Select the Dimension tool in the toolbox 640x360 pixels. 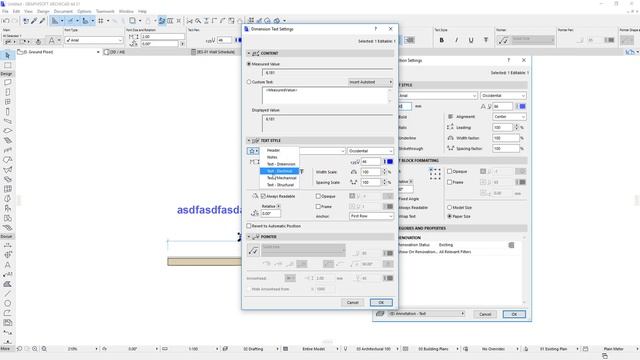[x=7, y=245]
